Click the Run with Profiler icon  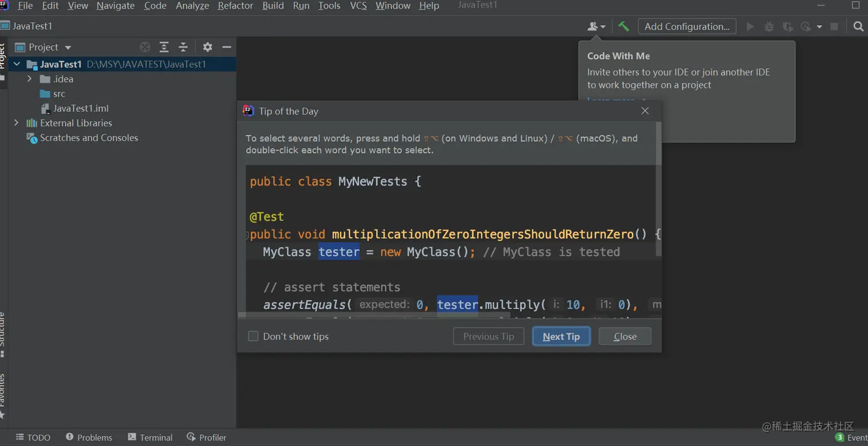pyautogui.click(x=806, y=26)
